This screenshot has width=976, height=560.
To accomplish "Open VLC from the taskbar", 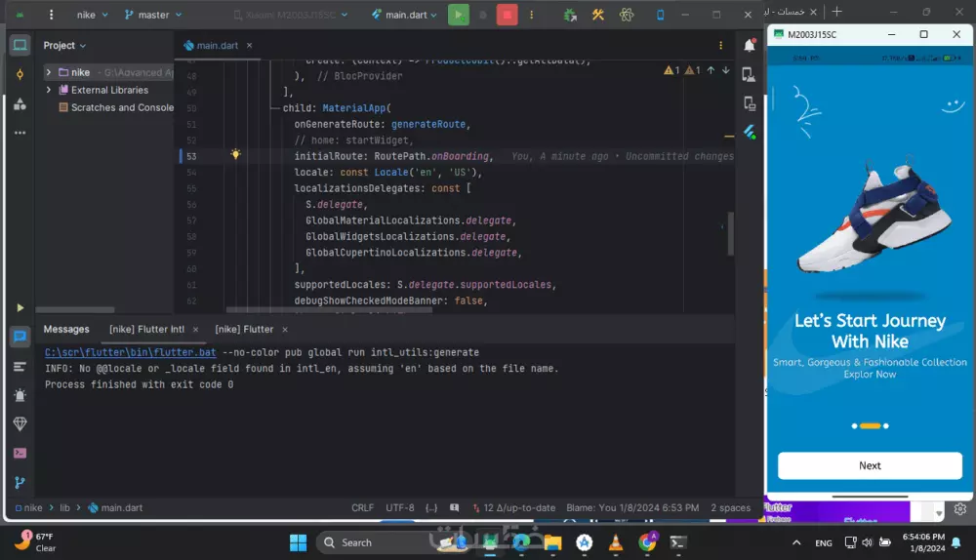I will tap(616, 542).
